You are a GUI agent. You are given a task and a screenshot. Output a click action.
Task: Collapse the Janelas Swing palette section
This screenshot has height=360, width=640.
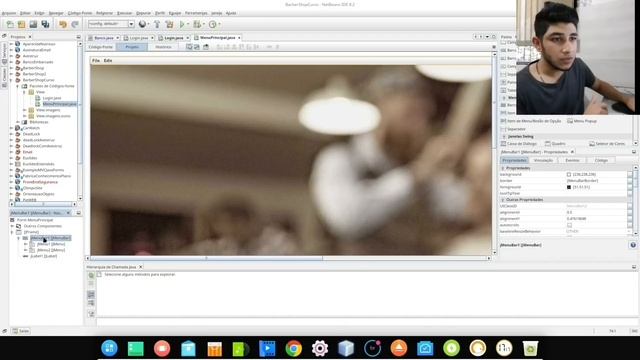(x=504, y=137)
